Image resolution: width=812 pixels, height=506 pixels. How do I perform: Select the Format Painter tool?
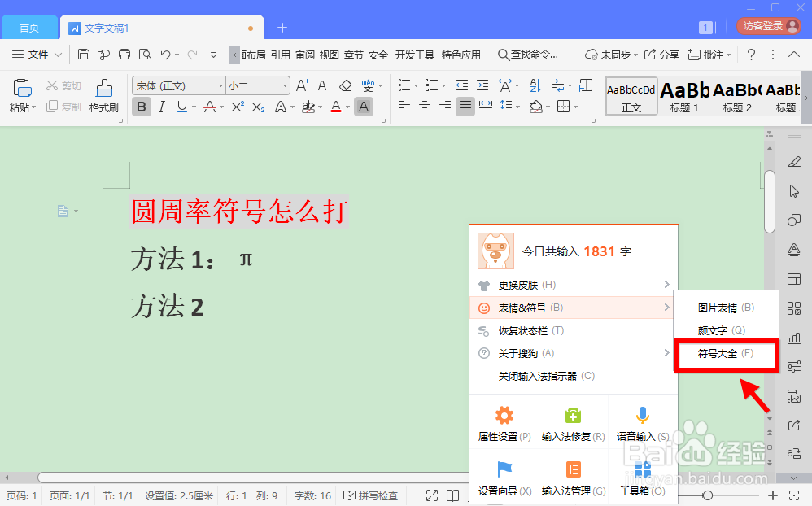[x=103, y=94]
